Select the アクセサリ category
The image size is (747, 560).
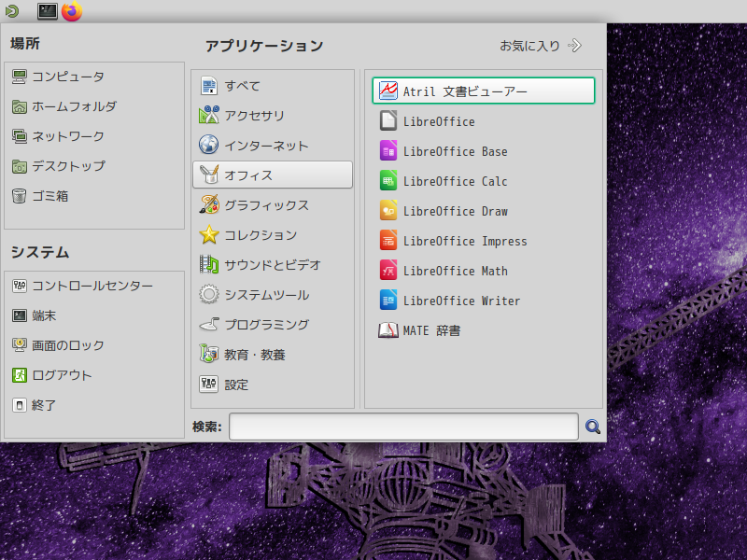pos(273,115)
